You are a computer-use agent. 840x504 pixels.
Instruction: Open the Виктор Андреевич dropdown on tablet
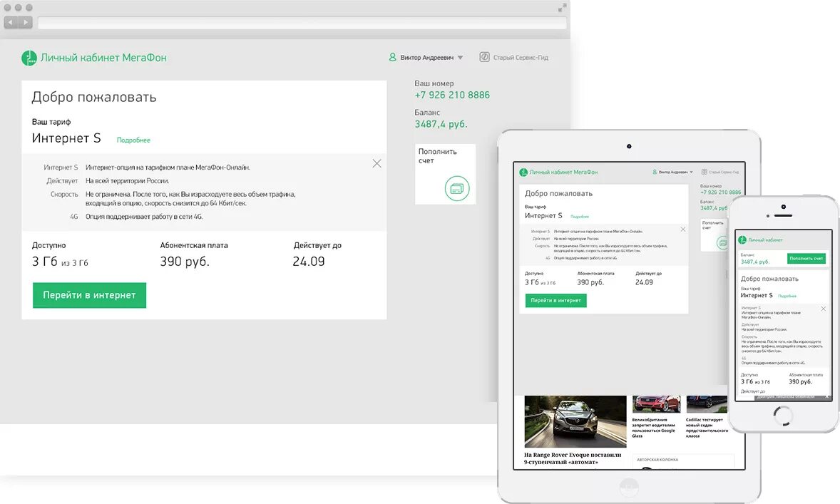[x=673, y=172]
